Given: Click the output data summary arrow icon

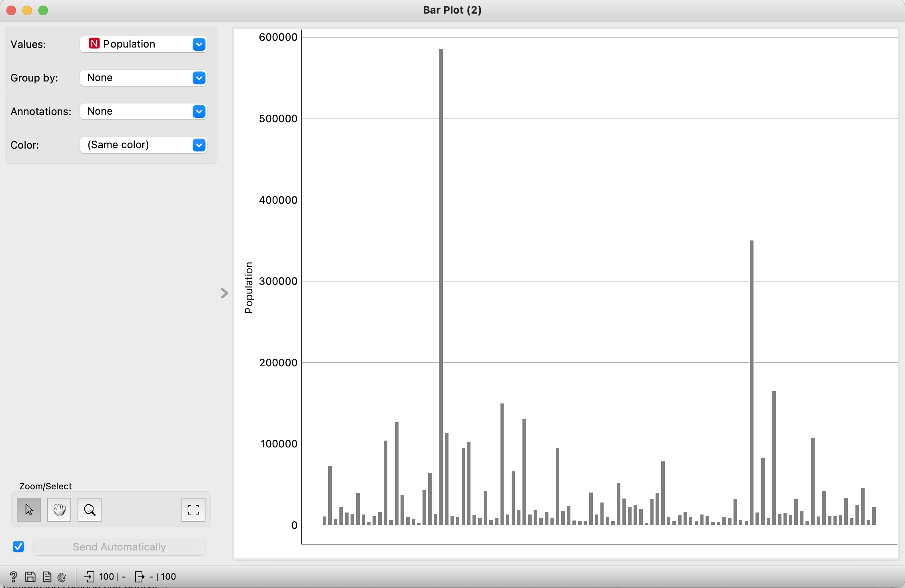Looking at the screenshot, I should (x=140, y=576).
